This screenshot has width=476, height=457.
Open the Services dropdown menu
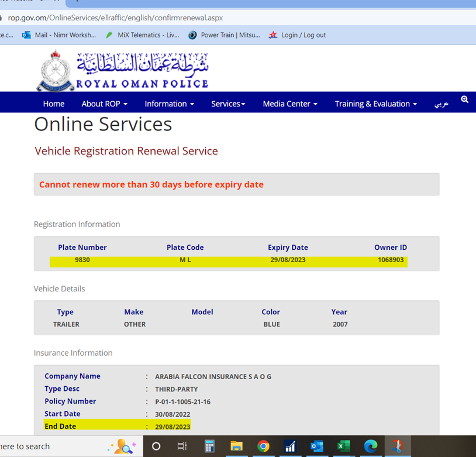[x=228, y=104]
